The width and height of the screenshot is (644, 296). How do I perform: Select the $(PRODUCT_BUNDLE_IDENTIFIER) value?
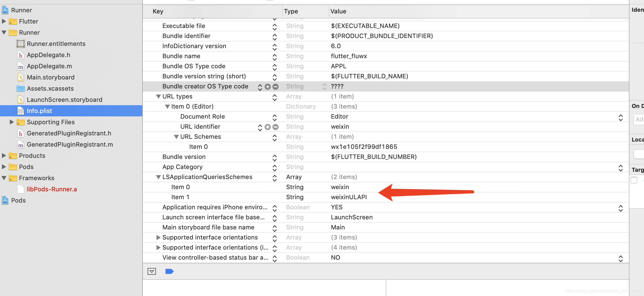pos(382,36)
